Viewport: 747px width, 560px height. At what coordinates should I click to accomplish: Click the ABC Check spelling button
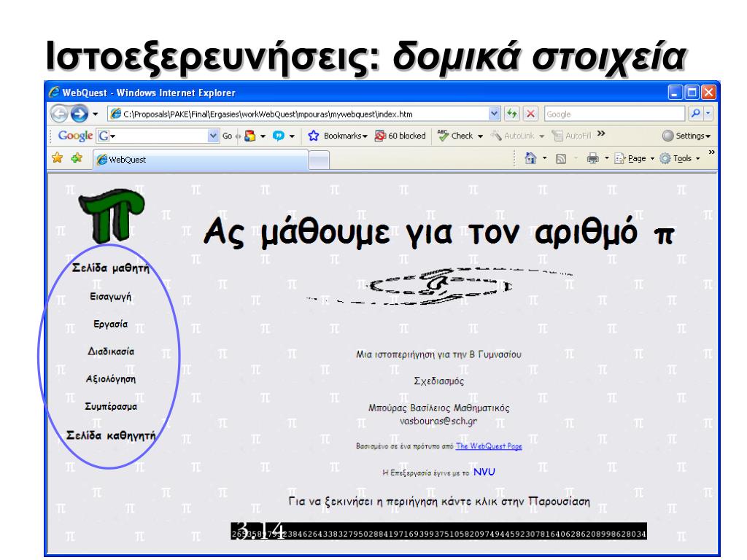click(455, 136)
